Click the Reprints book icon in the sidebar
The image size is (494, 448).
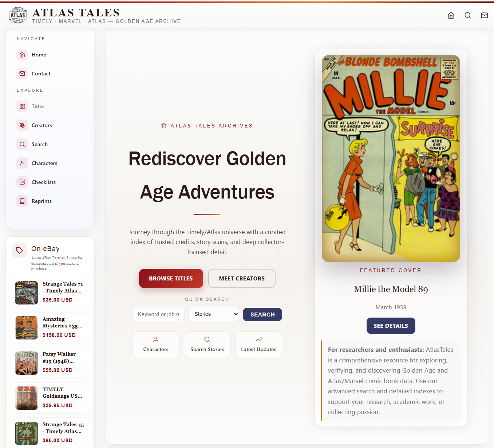[22, 201]
